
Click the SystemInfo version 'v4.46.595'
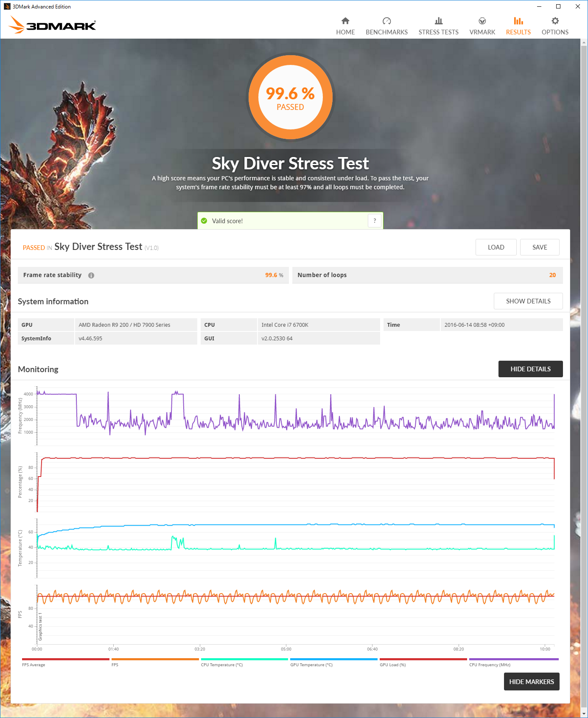[90, 339]
